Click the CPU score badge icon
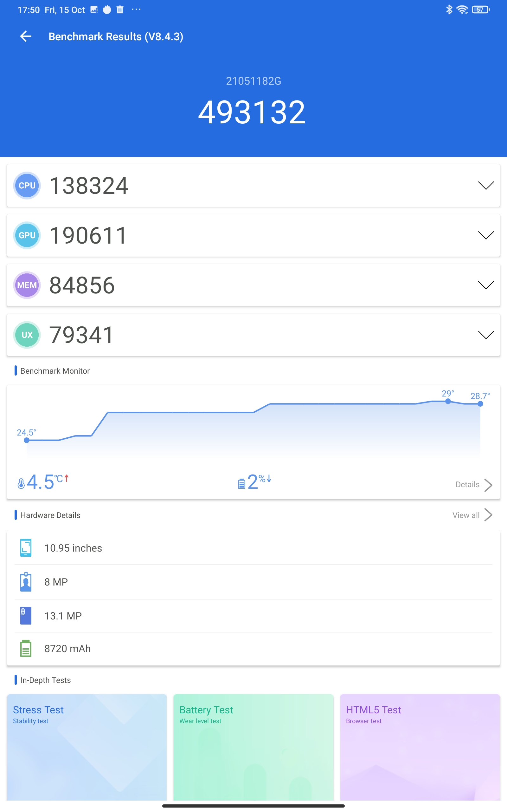Viewport: 507px width, 812px height. 27,186
